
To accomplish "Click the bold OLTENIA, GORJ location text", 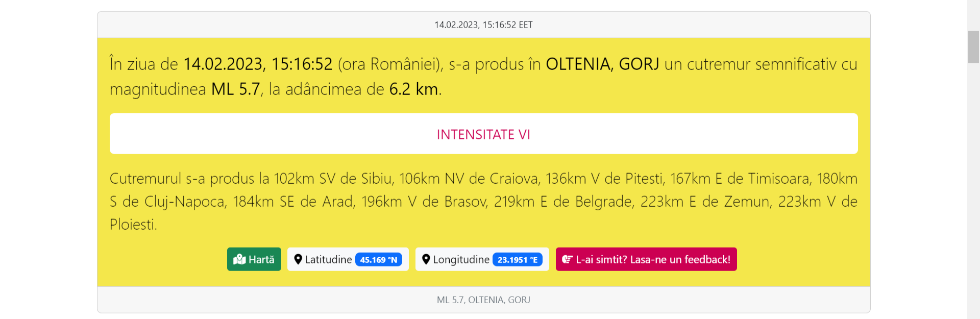I will pos(602,64).
